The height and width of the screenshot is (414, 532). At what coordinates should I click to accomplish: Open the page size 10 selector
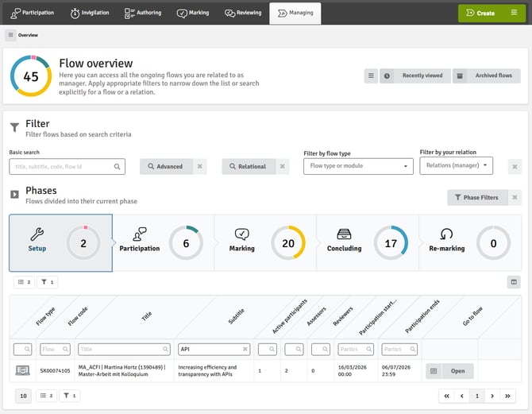23,396
